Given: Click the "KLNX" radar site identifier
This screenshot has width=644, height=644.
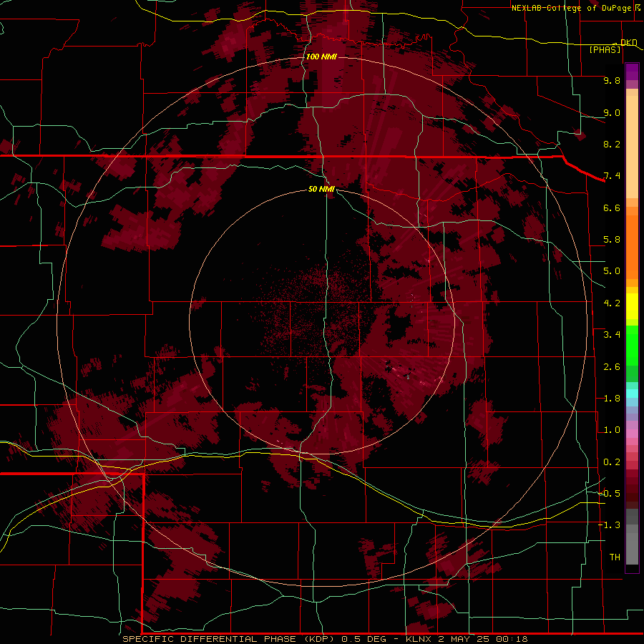Looking at the screenshot, I should (x=419, y=639).
